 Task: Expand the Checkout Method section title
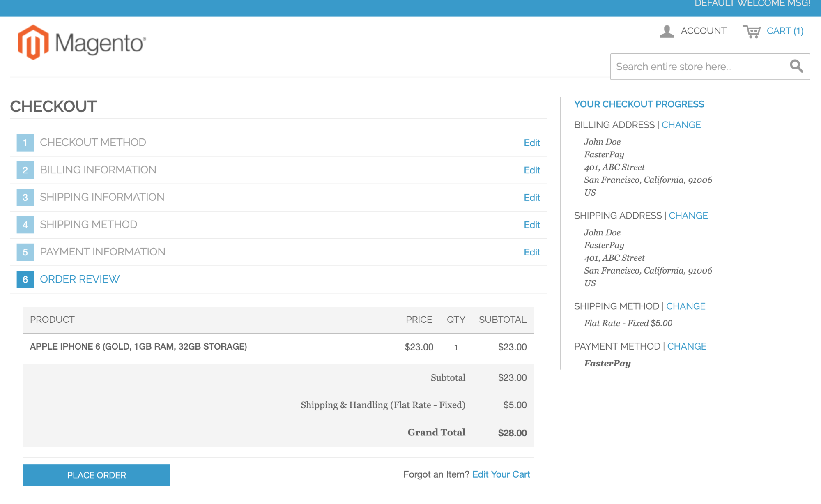[x=93, y=143]
